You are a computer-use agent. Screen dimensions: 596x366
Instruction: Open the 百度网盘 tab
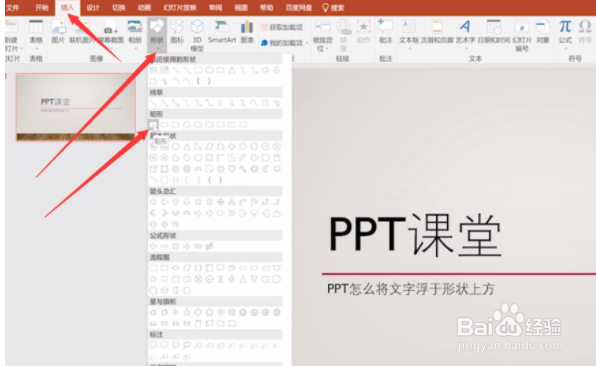[299, 7]
